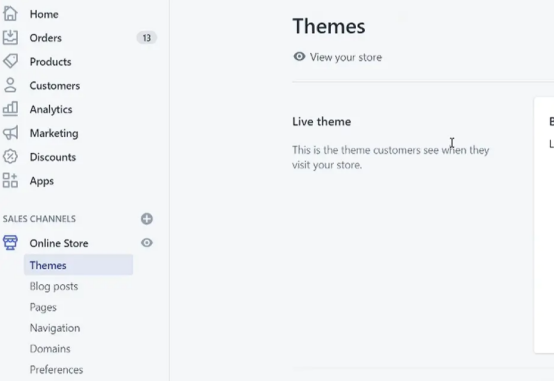Add a sales channel with plus icon

[x=147, y=219]
